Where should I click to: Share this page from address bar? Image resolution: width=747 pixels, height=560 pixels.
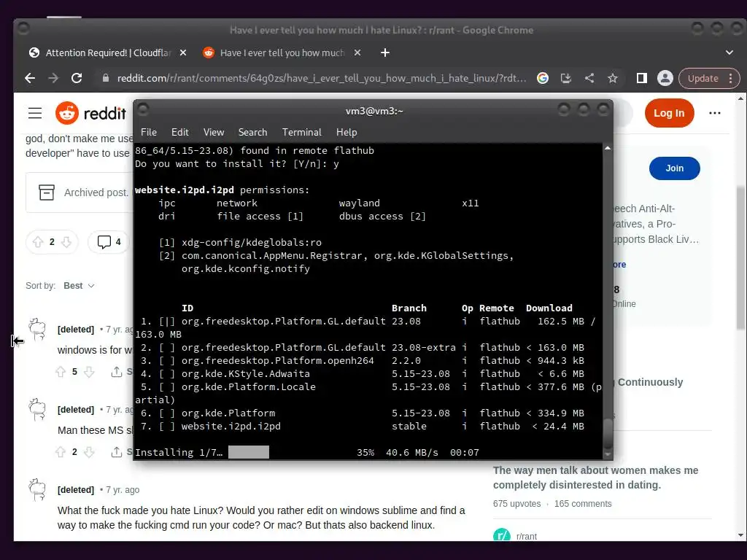point(589,78)
